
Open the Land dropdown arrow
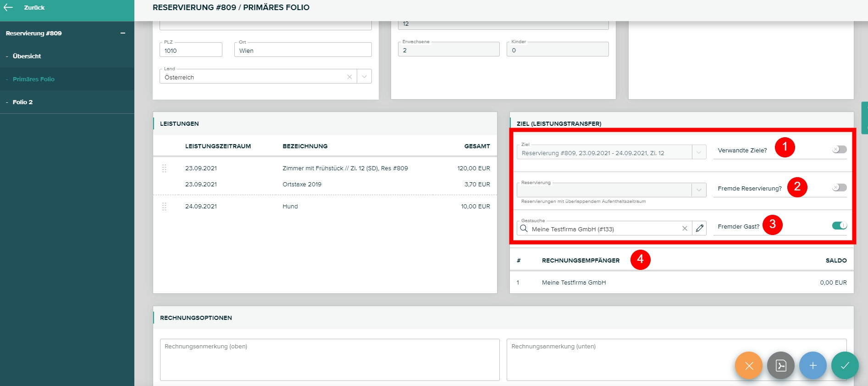point(364,77)
